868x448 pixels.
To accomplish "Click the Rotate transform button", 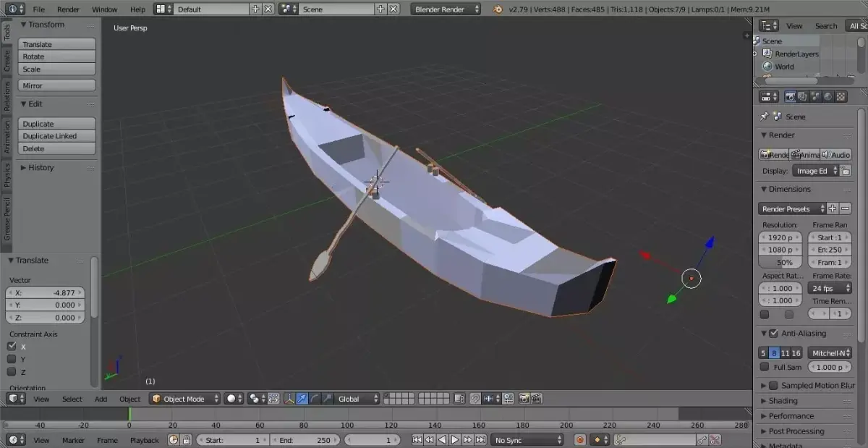I will pos(56,56).
